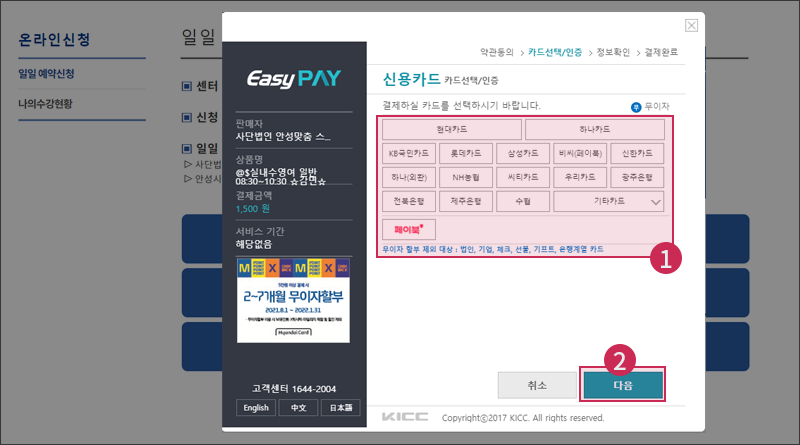Click the 다음 next button
This screenshot has width=800, height=445.
pyautogui.click(x=623, y=385)
